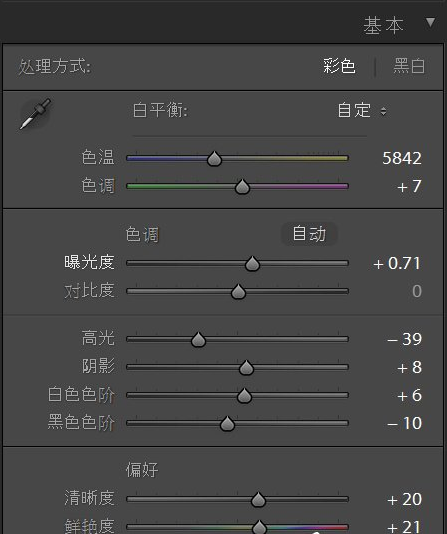Click the 对比度 slider handle

click(238, 292)
